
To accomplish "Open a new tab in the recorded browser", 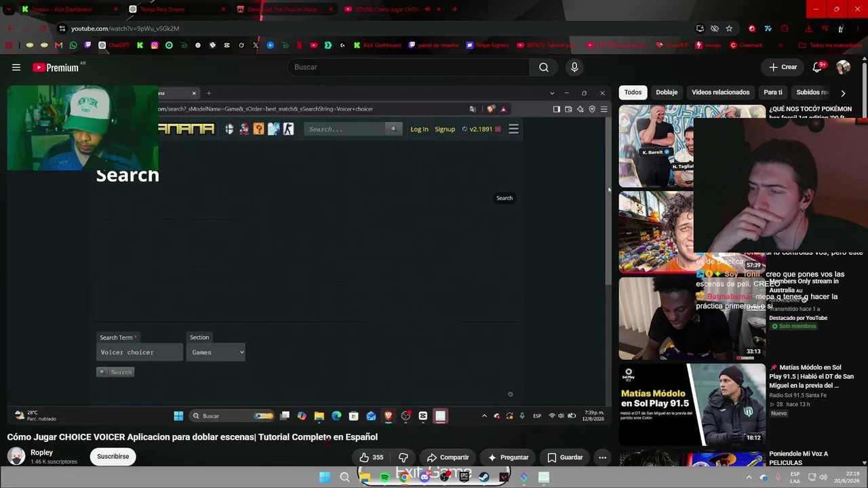I will [209, 93].
